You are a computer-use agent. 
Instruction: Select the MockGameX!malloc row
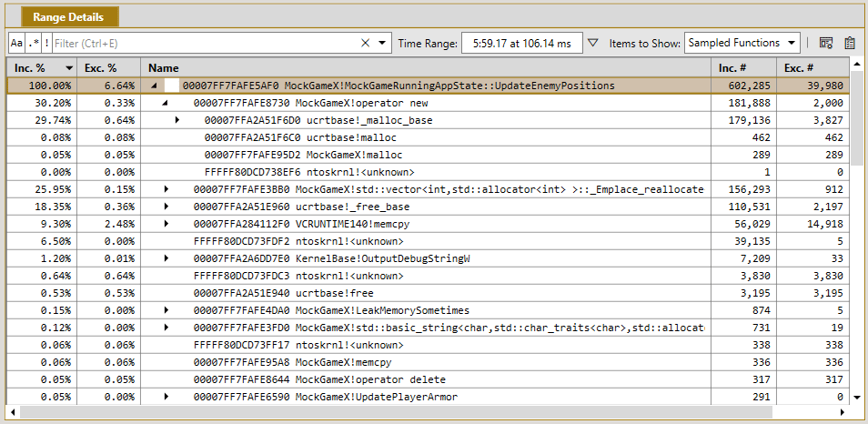(428, 155)
